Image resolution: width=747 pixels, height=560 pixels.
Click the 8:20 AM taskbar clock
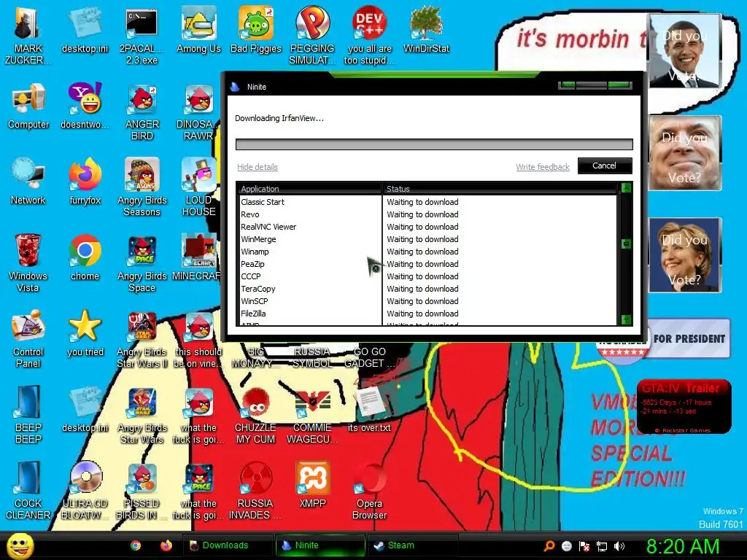coord(682,546)
